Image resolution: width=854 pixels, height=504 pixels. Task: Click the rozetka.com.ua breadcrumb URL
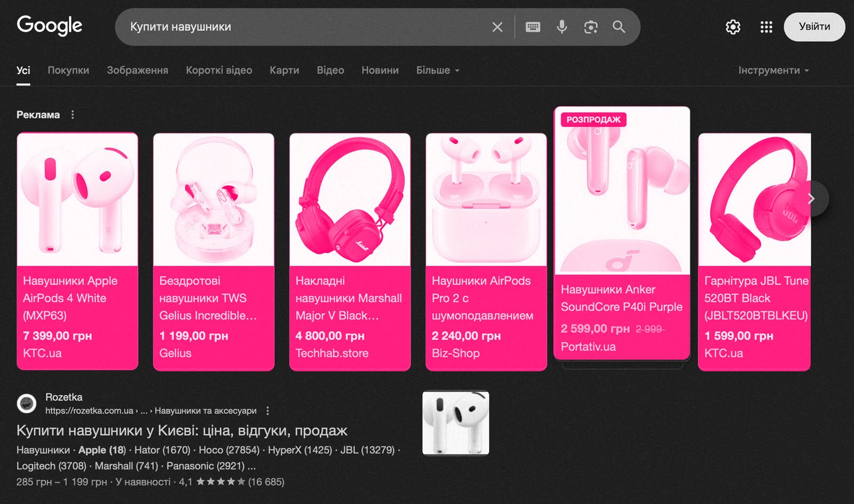pyautogui.click(x=151, y=411)
